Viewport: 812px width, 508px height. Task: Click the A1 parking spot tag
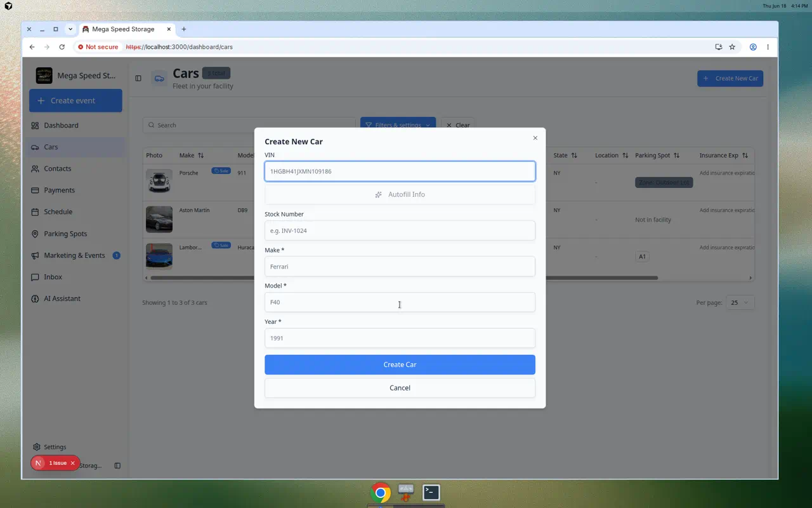click(642, 257)
